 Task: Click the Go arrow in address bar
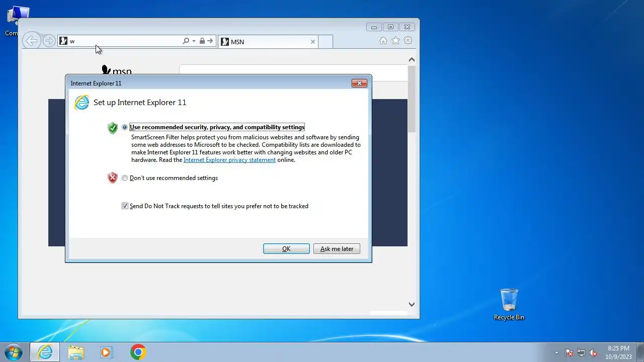(210, 41)
